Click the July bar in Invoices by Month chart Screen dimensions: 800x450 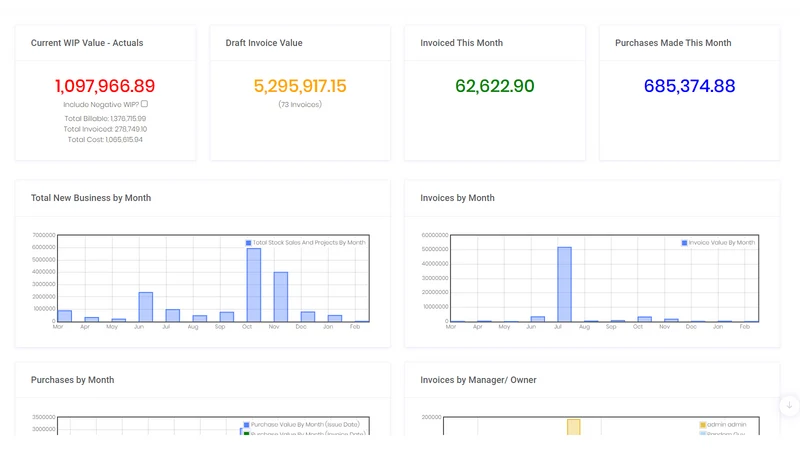pyautogui.click(x=564, y=284)
